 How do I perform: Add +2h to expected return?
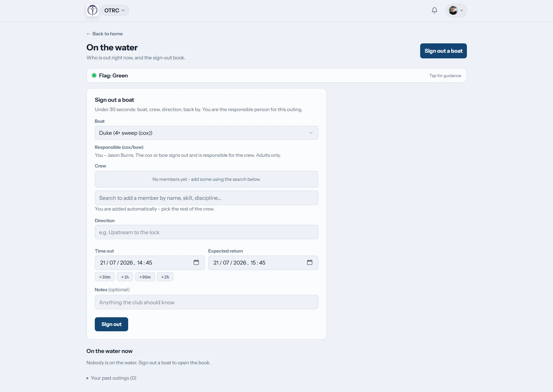tap(165, 277)
